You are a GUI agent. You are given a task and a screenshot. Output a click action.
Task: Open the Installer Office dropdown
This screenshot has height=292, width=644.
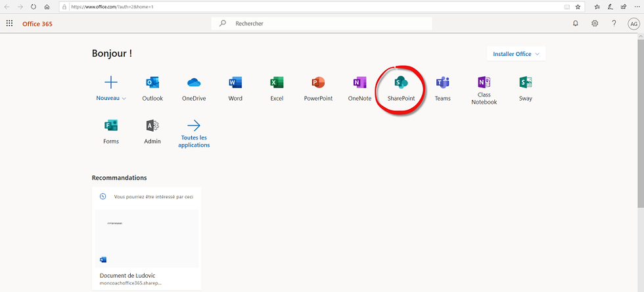coord(517,54)
